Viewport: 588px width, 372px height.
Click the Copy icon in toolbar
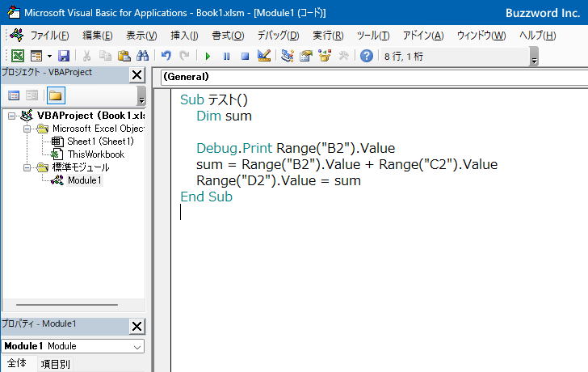[x=105, y=56]
